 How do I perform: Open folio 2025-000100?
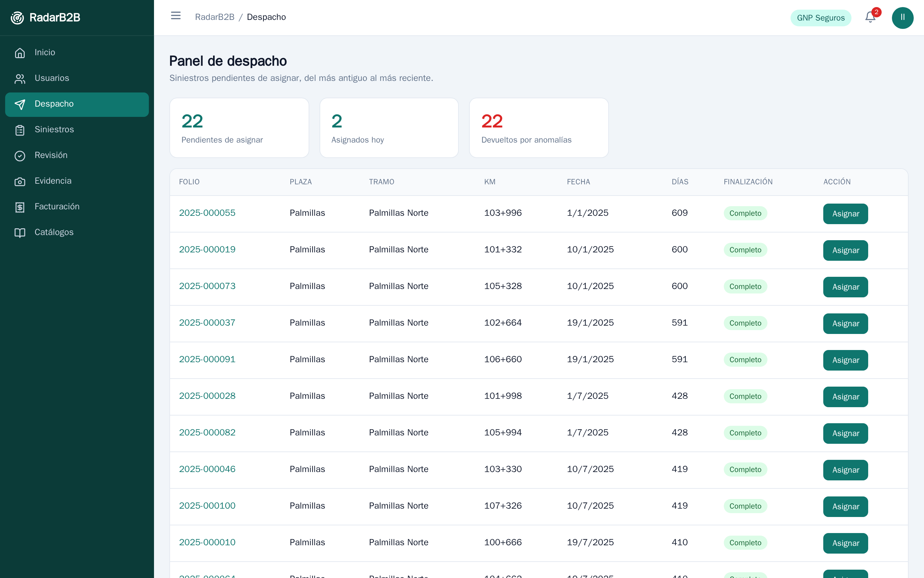point(207,506)
